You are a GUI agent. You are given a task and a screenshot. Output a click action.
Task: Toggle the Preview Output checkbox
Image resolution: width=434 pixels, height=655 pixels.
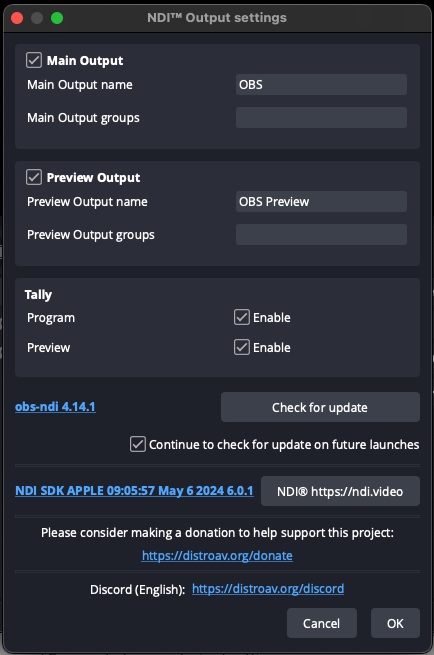coord(34,177)
